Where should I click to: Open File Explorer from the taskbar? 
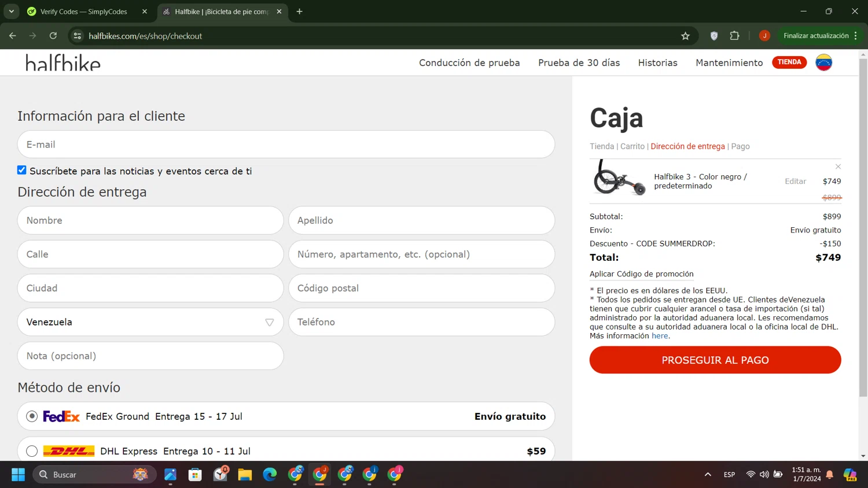point(245,475)
